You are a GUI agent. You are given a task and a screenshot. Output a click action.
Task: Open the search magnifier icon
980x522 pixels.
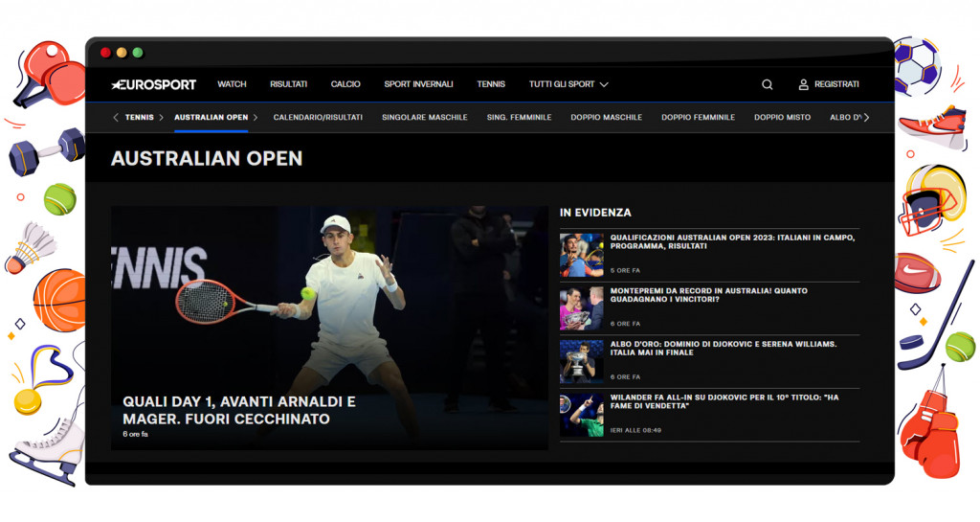[x=767, y=84]
